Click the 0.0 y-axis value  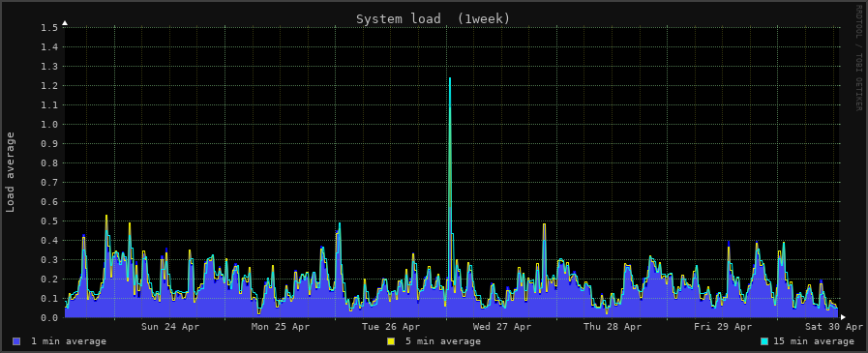tap(49, 318)
